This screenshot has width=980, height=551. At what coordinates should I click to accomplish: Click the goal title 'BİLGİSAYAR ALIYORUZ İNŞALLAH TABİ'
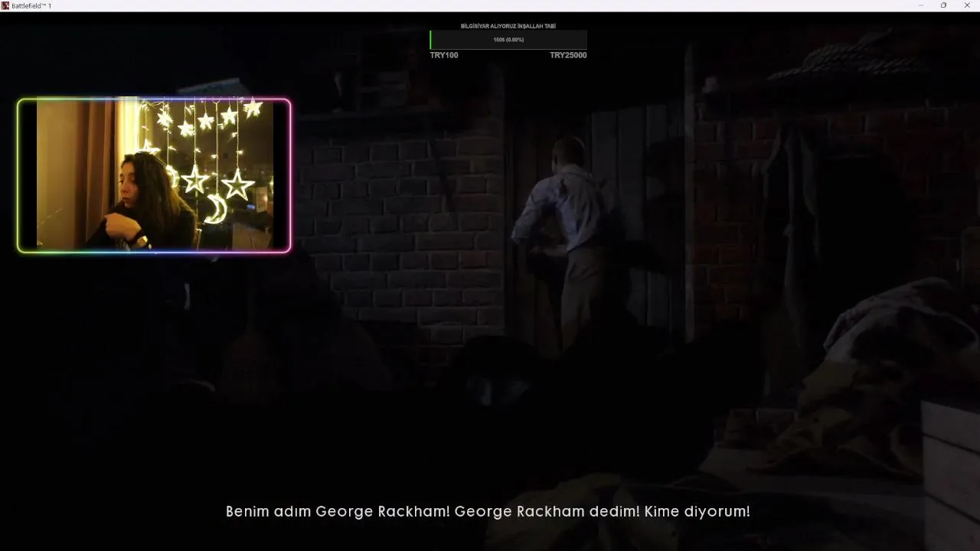[x=508, y=26]
